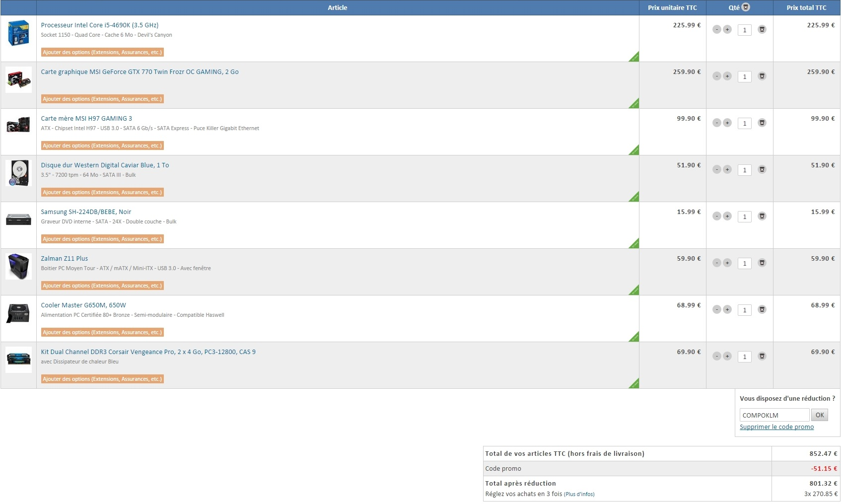Click the Corsair Vengeance RAM thumbnail
Screen dimensions: 844x504
coord(18,360)
